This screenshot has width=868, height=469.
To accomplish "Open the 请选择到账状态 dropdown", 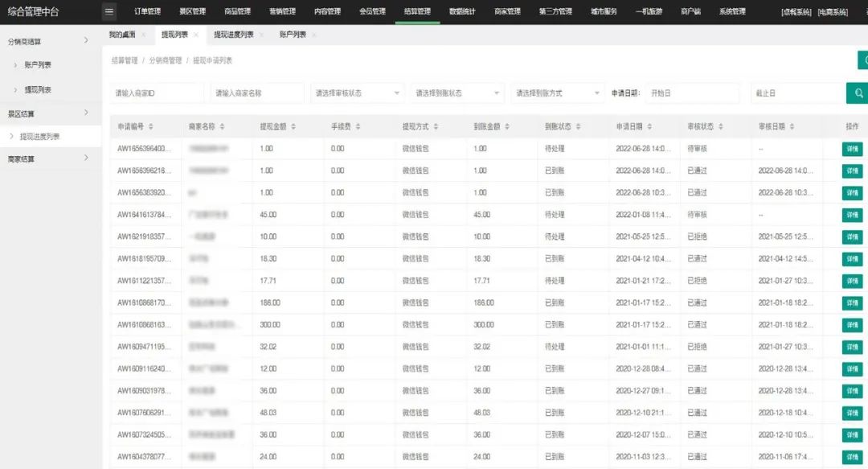I will pos(457,93).
